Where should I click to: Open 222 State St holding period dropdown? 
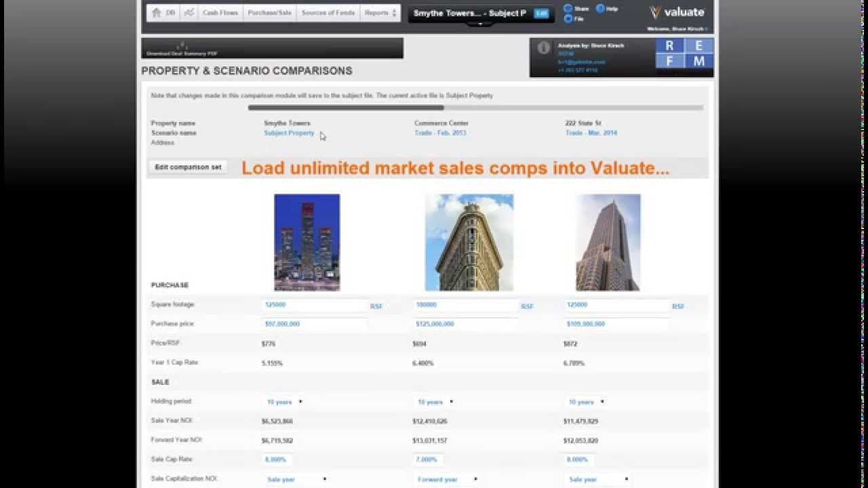586,402
